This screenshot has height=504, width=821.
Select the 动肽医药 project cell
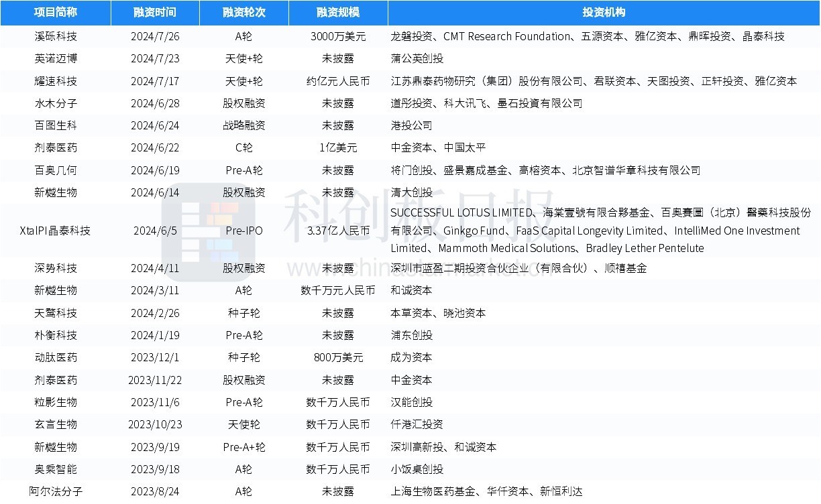tap(56, 357)
